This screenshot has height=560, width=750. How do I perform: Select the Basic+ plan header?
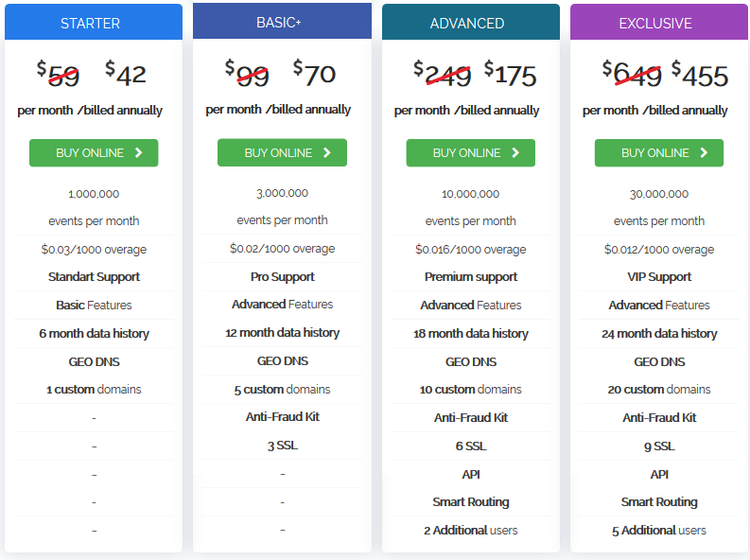point(282,22)
